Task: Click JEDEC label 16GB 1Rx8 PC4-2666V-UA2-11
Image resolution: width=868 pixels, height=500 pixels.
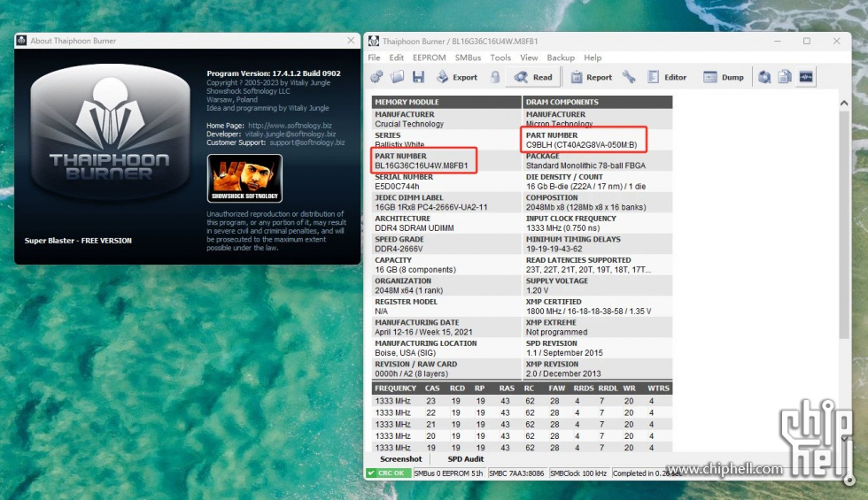Action: [x=431, y=207]
